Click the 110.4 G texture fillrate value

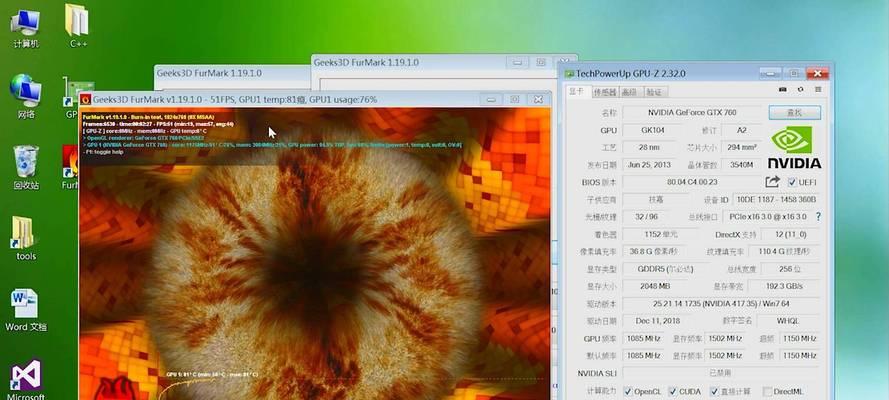(784, 251)
